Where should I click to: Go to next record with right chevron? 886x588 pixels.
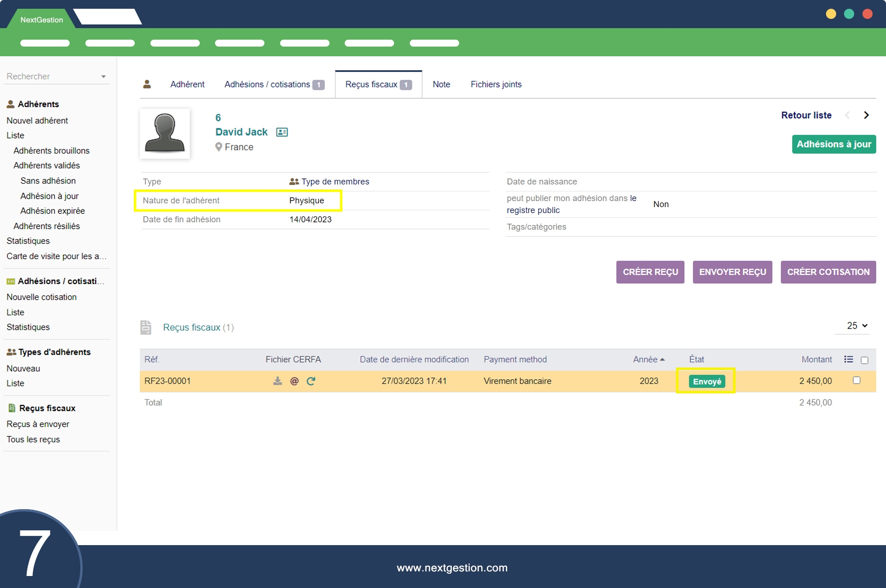[x=866, y=115]
